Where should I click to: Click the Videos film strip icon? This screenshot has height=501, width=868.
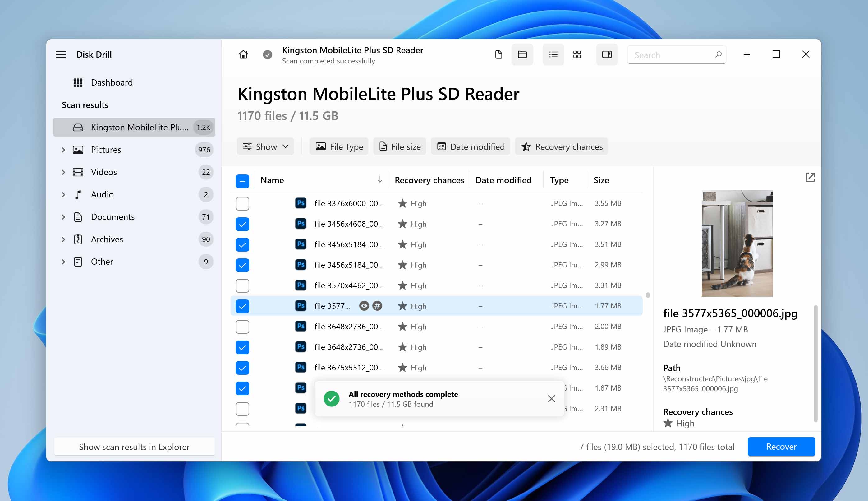78,172
